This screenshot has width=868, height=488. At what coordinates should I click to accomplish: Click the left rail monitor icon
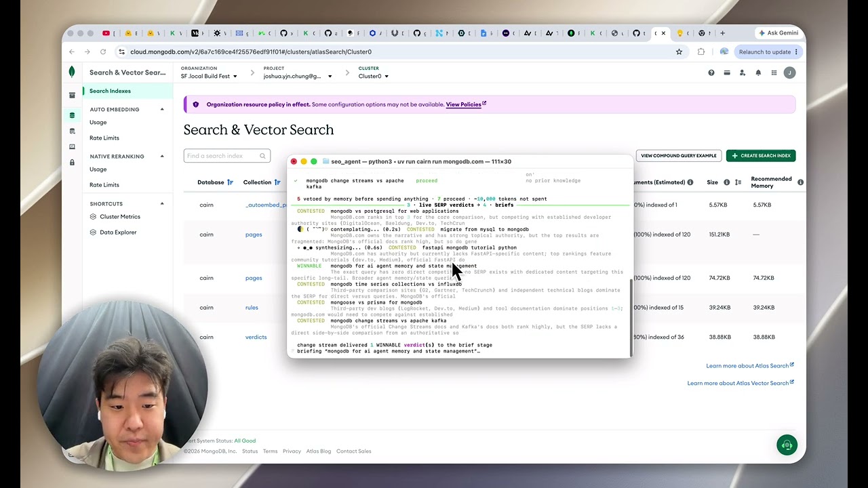(x=72, y=146)
